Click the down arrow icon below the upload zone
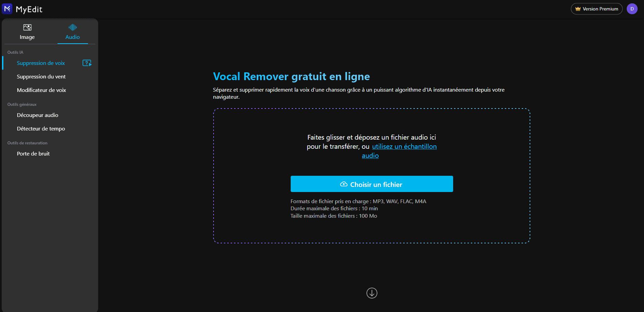The height and width of the screenshot is (312, 644). (371, 293)
